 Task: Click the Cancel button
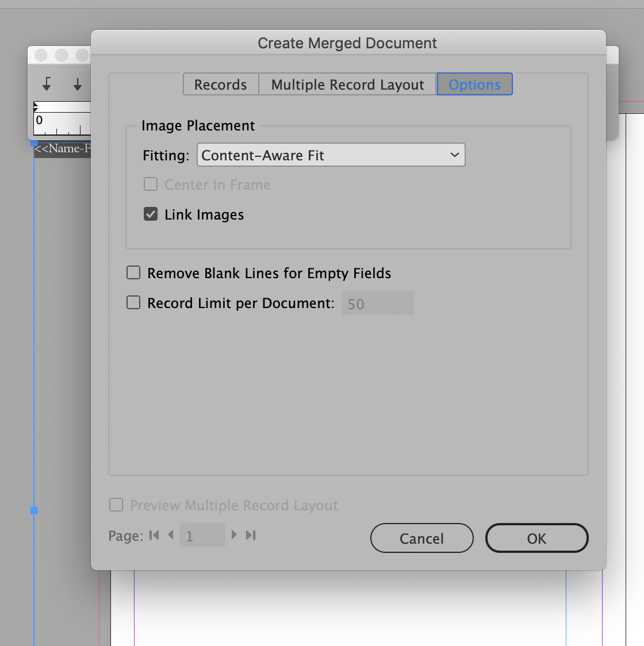[422, 538]
